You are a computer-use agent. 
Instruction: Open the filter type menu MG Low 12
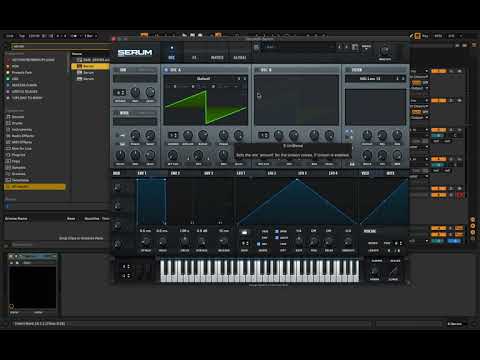coord(369,79)
